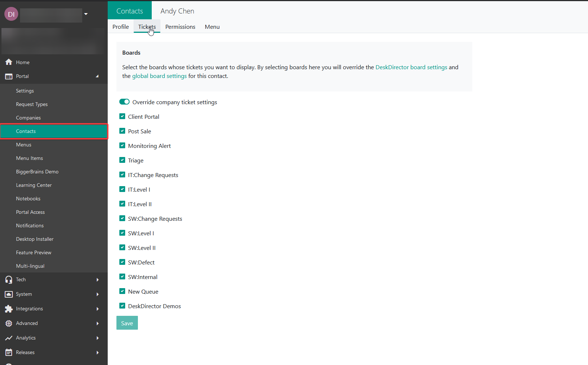Click the Analytics chart icon

9,338
